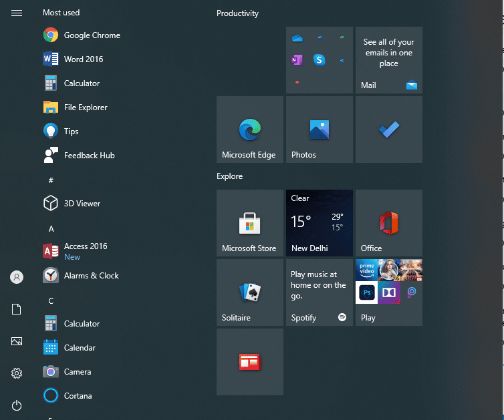Open Google Chrome from Most used
The width and height of the screenshot is (504, 420).
pos(82,35)
